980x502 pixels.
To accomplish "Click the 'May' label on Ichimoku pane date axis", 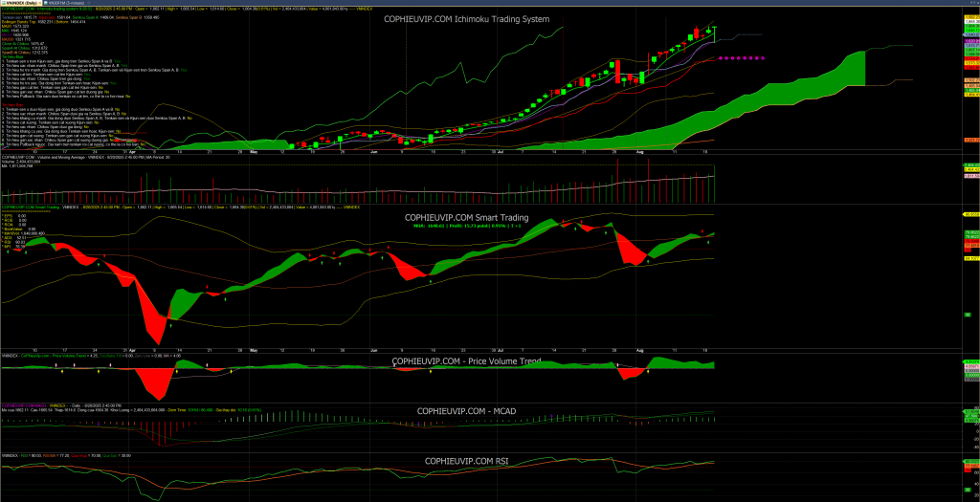I will [253, 150].
